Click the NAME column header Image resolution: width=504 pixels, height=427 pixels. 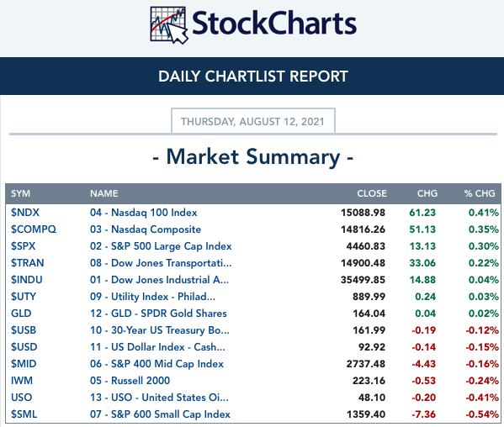pyautogui.click(x=104, y=193)
